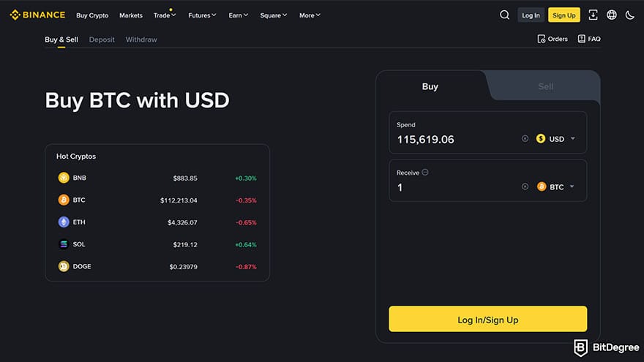This screenshot has width=644, height=362.
Task: Expand the Earn menu
Action: (239, 15)
